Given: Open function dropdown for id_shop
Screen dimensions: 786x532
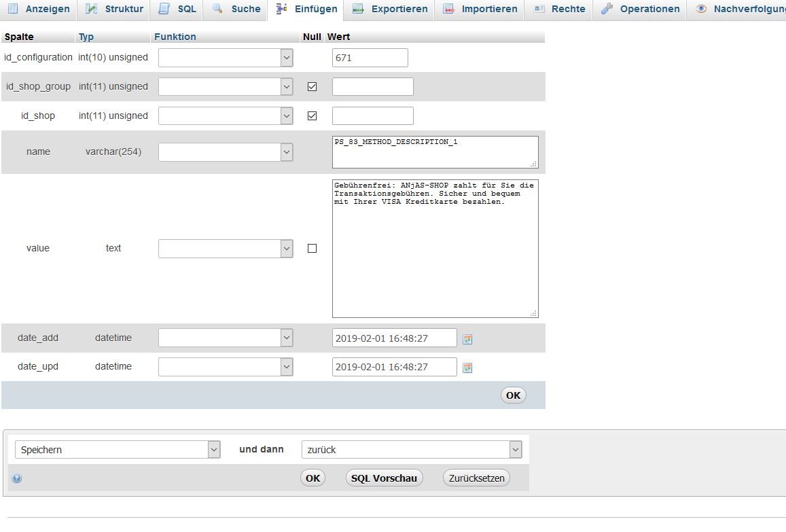Looking at the screenshot, I should pyautogui.click(x=226, y=116).
